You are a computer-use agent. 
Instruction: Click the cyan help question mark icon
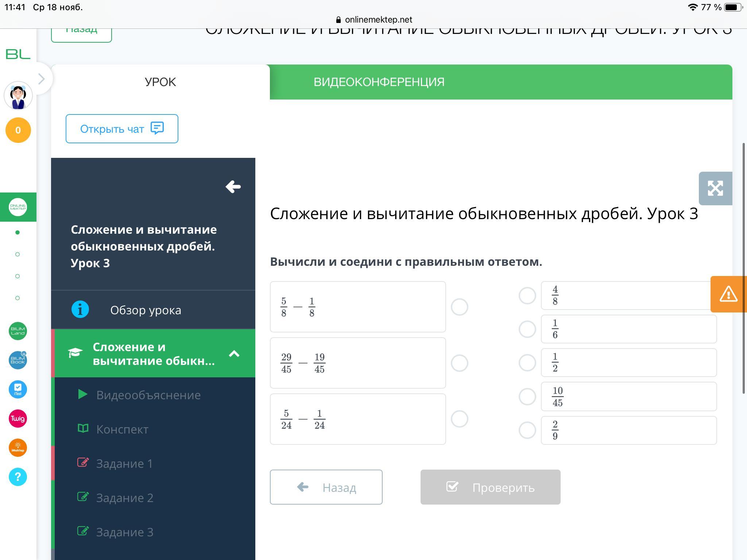tap(18, 477)
